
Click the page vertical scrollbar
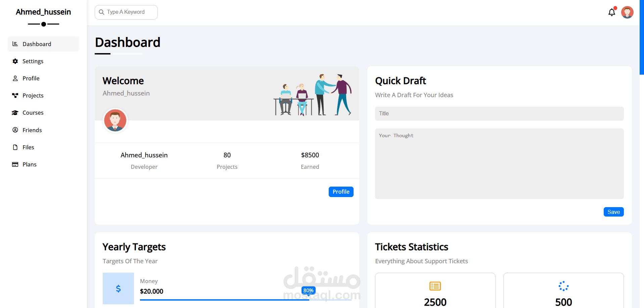[642, 37]
